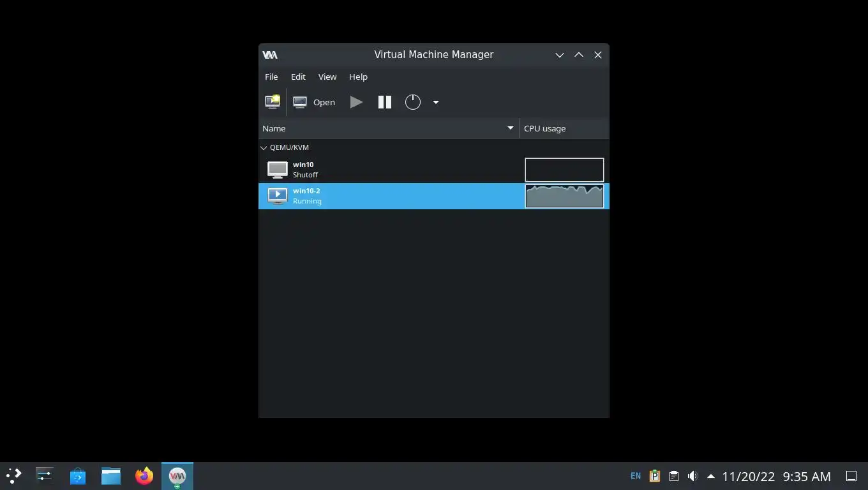Open the application launcher menu
The width and height of the screenshot is (868, 490).
point(14,476)
